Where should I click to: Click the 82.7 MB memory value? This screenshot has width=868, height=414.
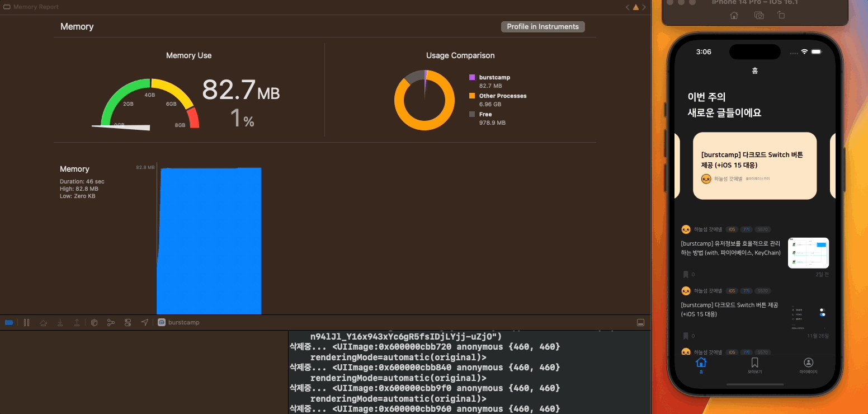(240, 90)
